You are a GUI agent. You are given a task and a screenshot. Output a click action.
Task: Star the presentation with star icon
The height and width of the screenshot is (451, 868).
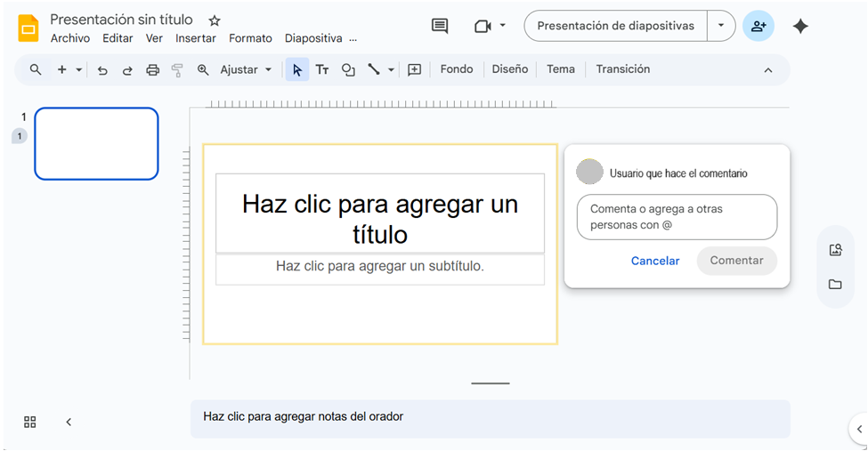(215, 20)
